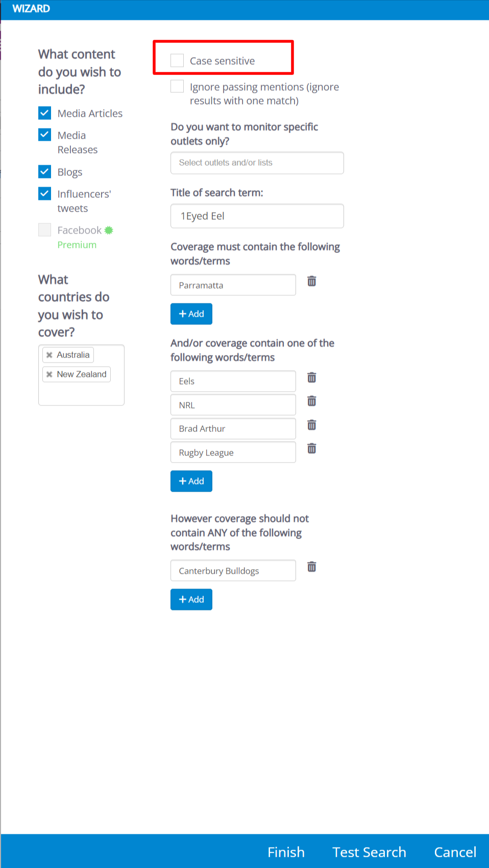
Task: Run Test Search
Action: [369, 852]
